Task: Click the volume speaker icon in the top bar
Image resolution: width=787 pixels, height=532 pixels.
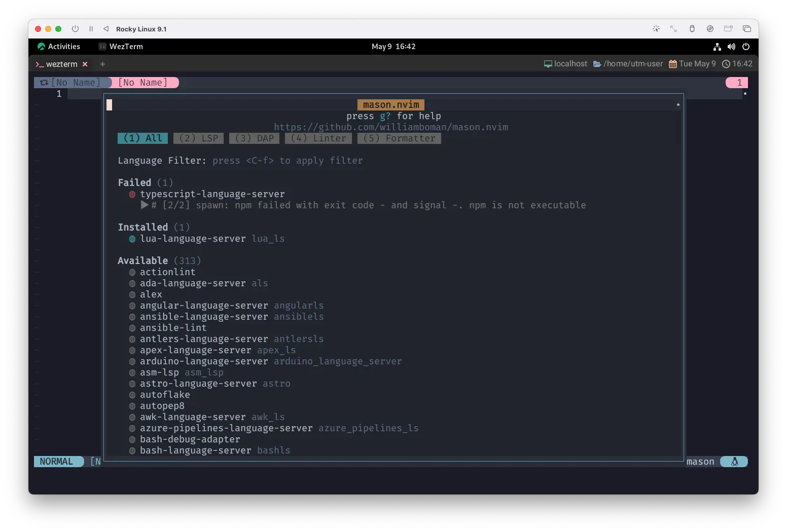Action: pyautogui.click(x=731, y=47)
